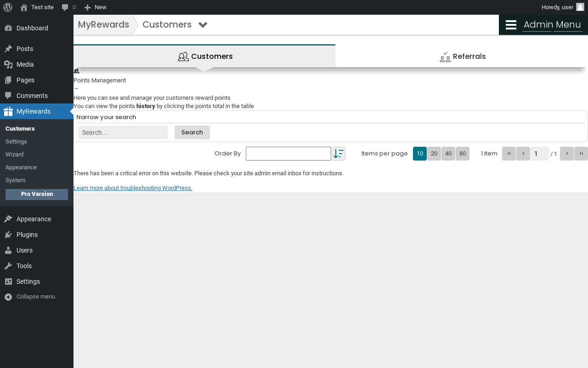
Task: Open WordPress Settings in the main sidebar
Action: [37, 282]
